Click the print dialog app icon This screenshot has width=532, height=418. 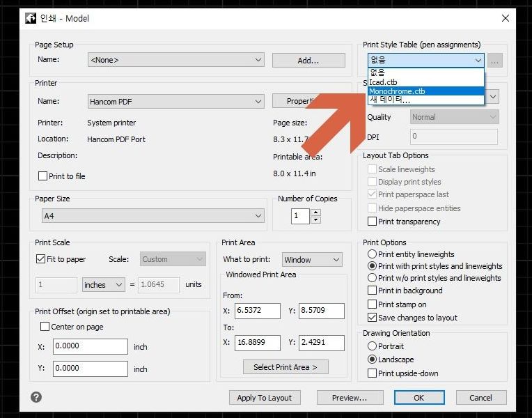click(31, 18)
